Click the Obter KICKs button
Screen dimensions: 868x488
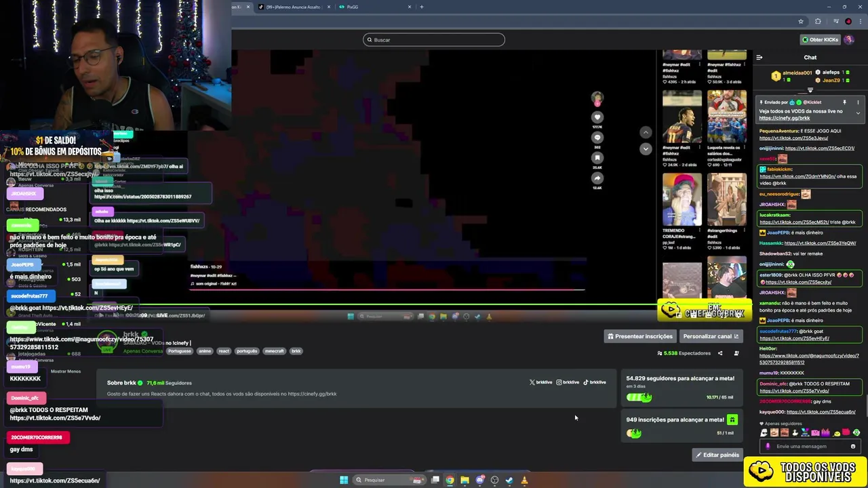[820, 40]
